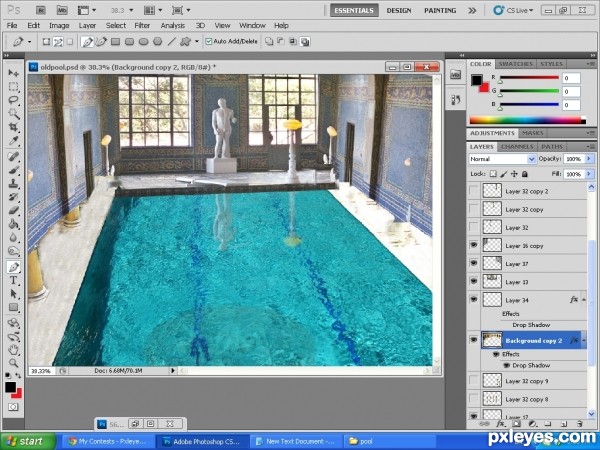Screen dimensions: 600x450
Task: Select the Eyedropper tool
Action: tap(13, 141)
